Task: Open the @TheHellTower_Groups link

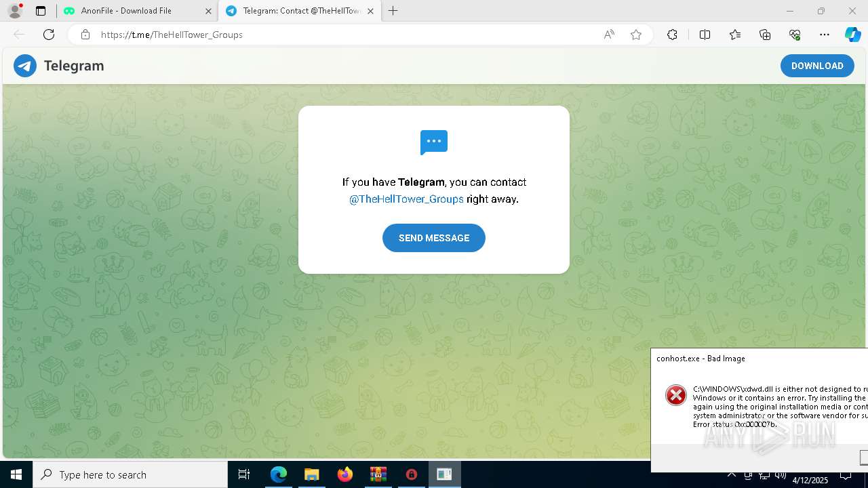Action: pyautogui.click(x=406, y=199)
